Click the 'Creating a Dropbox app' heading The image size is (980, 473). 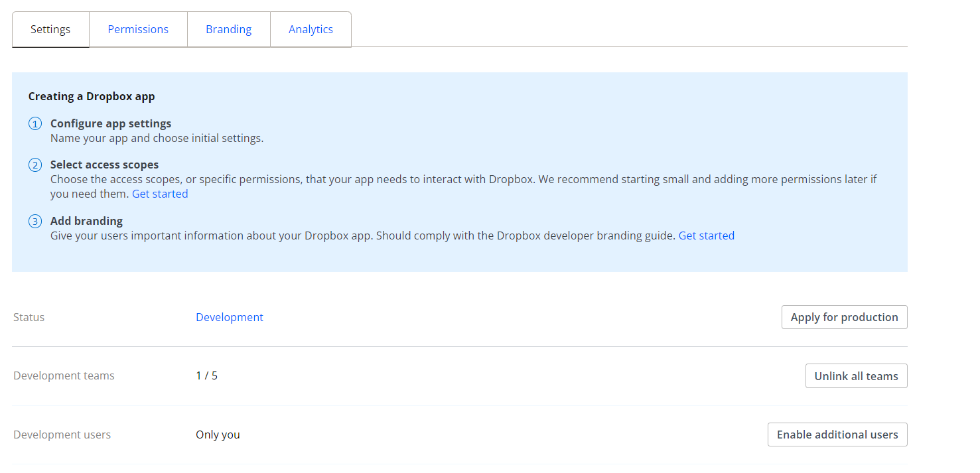[92, 96]
